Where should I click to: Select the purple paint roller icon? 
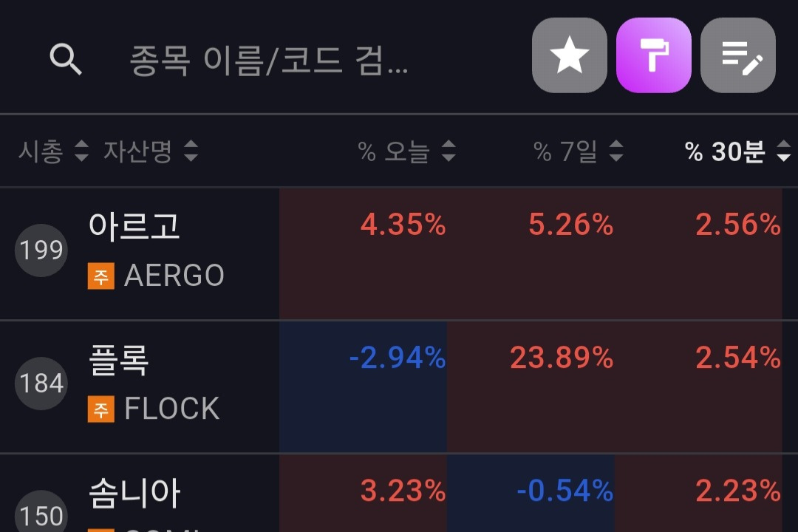click(653, 55)
